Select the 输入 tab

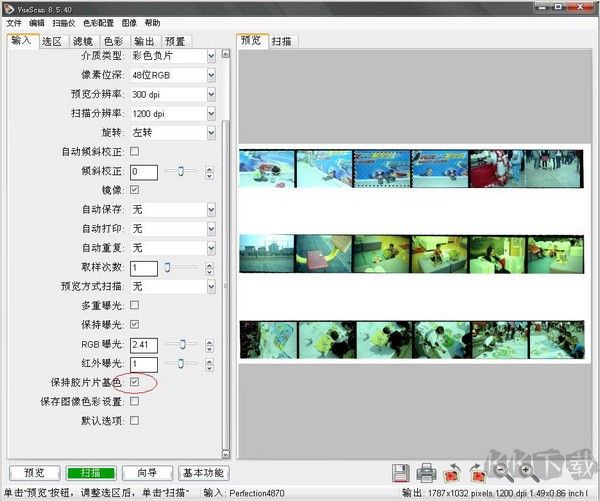22,41
